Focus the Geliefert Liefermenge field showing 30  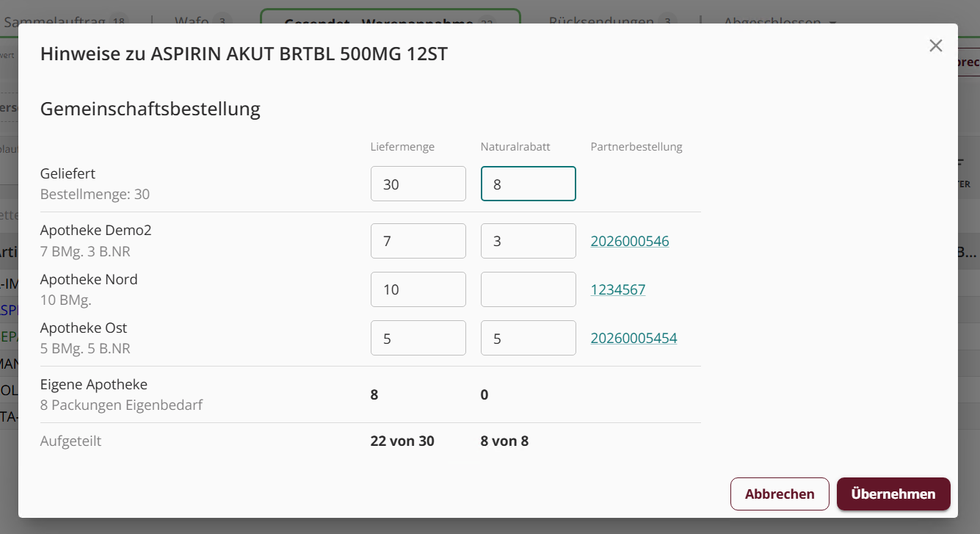tap(418, 184)
